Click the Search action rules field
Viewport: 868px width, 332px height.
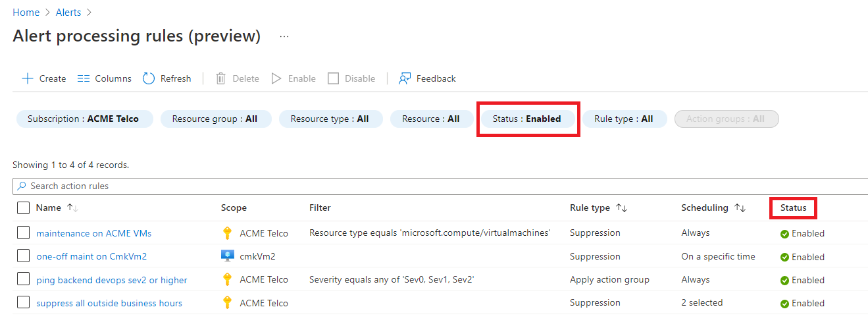(434, 186)
